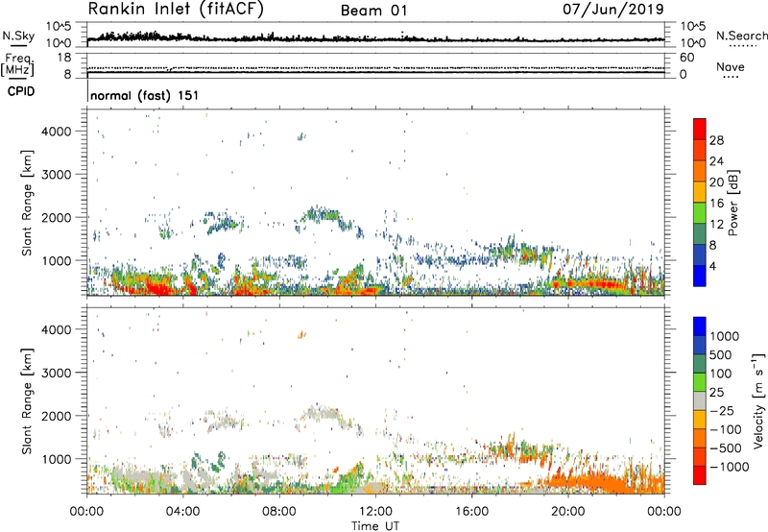Click the bright blue bottom Power colorbar segment
The width and height of the screenshot is (768, 532).
click(x=700, y=276)
